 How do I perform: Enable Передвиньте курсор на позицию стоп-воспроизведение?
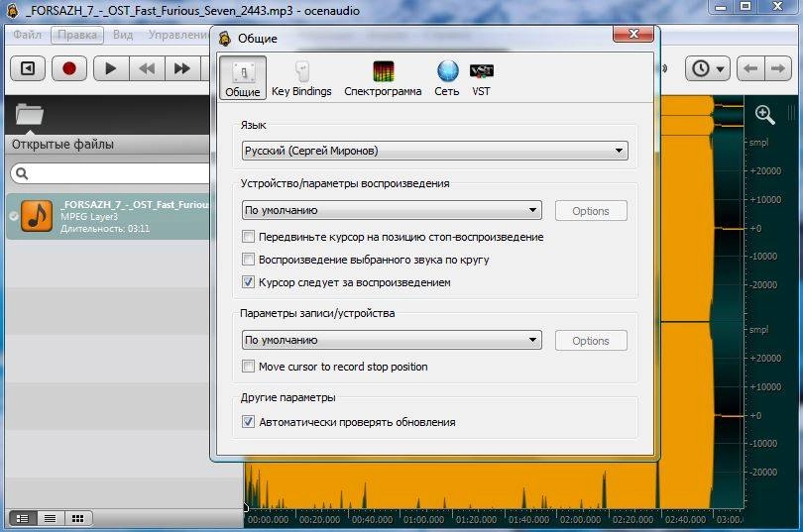pos(249,237)
